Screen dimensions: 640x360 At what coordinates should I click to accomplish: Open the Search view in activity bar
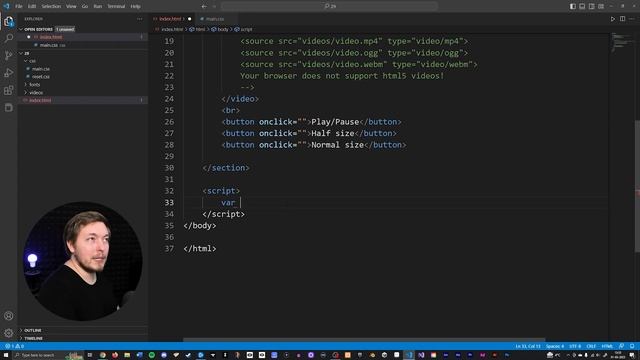9,38
